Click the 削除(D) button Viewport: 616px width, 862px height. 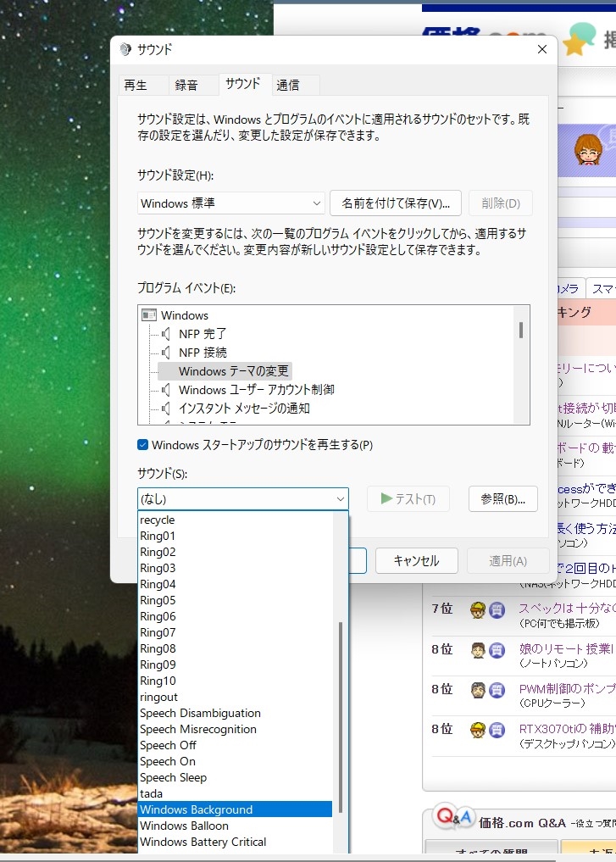tap(501, 203)
